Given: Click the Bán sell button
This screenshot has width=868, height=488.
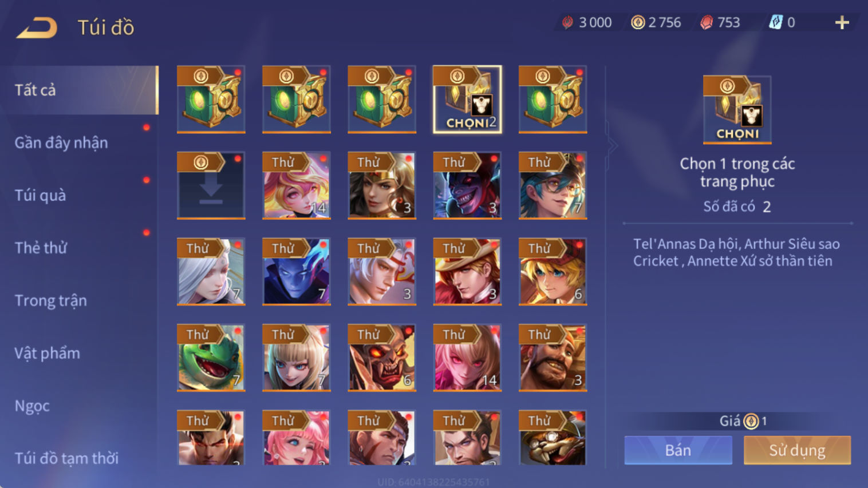Looking at the screenshot, I should pos(678,450).
